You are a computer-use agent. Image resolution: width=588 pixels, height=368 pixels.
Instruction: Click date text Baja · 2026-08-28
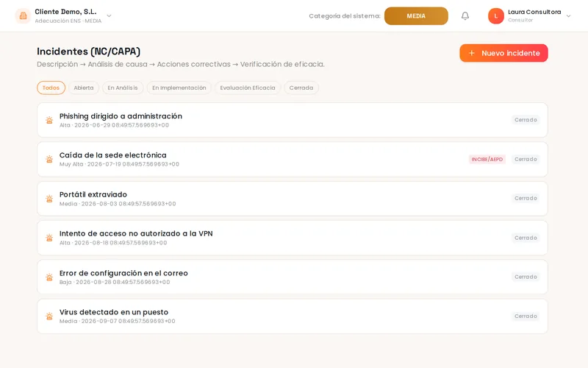click(115, 282)
